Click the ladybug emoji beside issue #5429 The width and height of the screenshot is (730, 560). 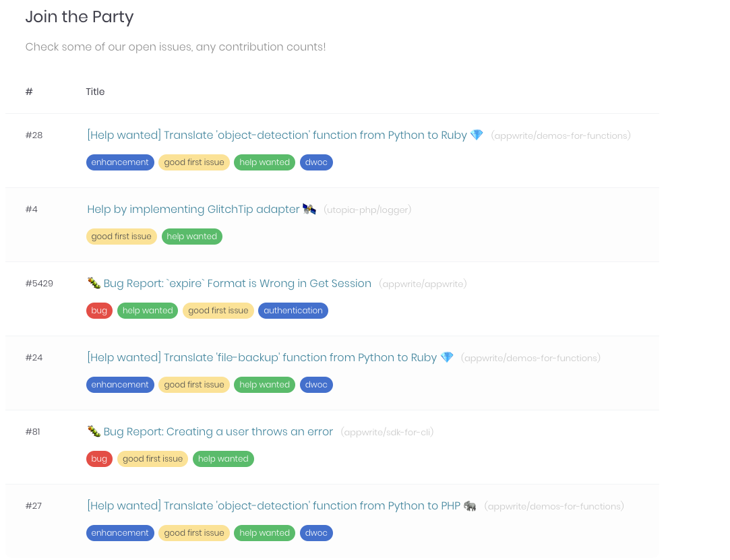[94, 282]
